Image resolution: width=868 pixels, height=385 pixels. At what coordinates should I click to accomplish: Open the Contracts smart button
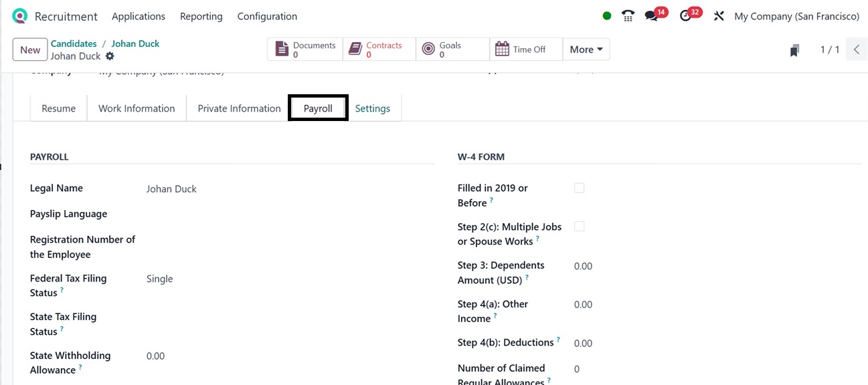pyautogui.click(x=378, y=49)
